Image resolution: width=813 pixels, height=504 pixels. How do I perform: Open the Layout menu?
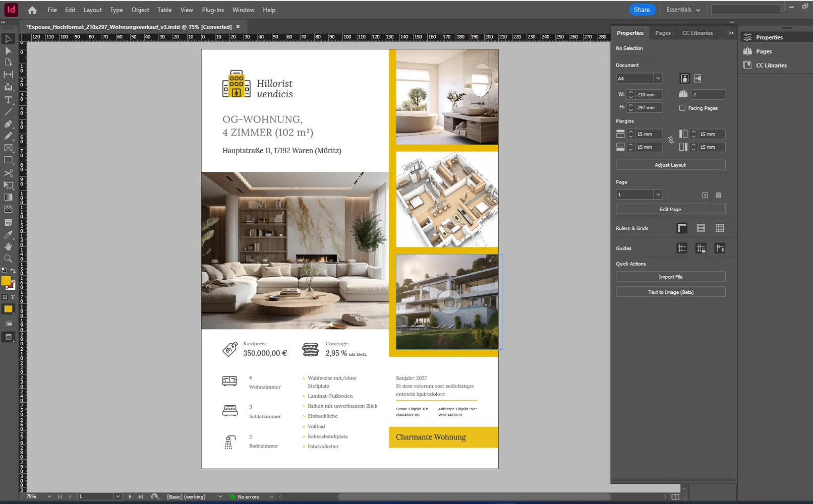pyautogui.click(x=93, y=10)
